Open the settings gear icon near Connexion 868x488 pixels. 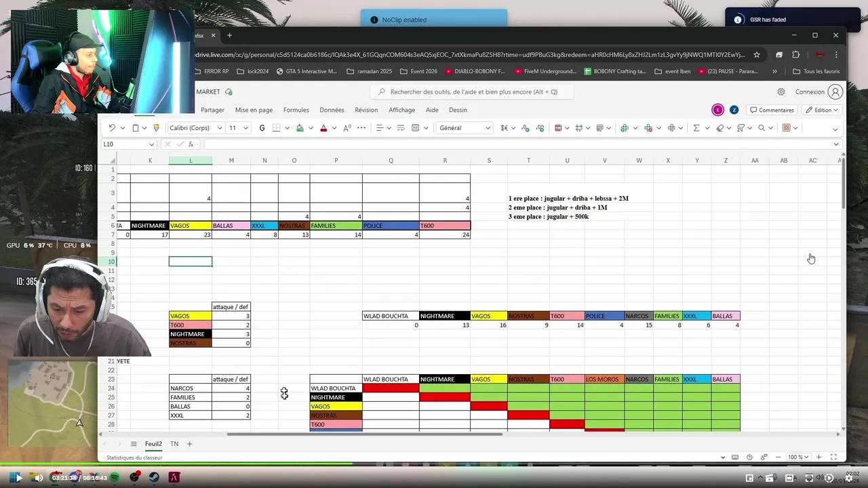pos(781,92)
